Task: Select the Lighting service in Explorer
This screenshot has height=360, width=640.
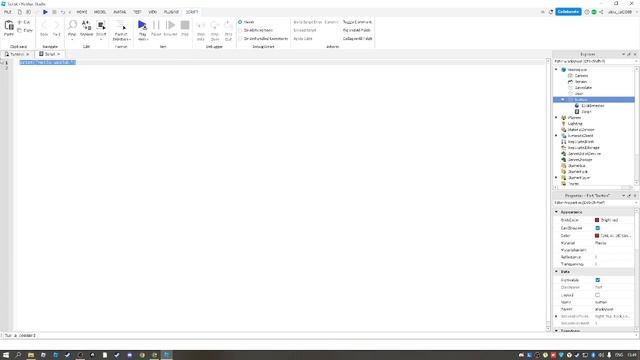Action: click(575, 124)
